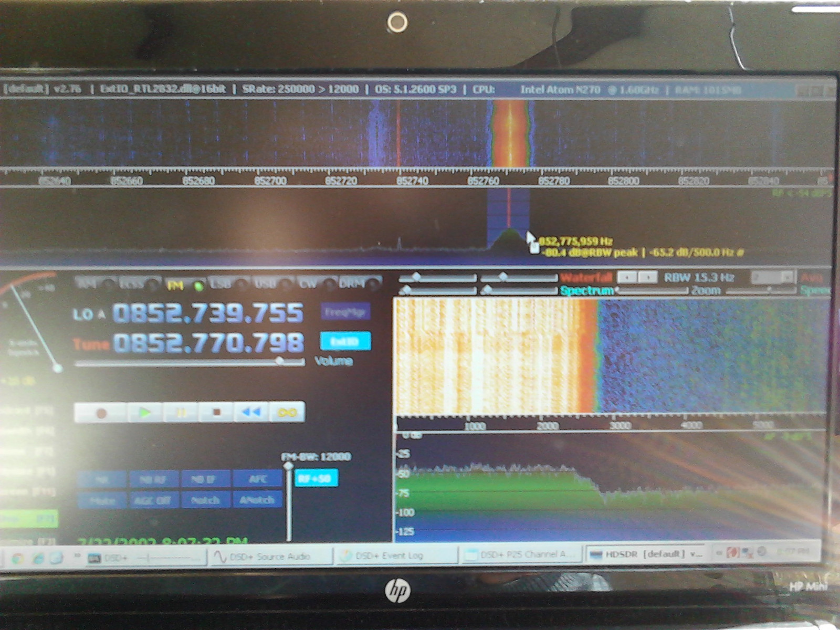This screenshot has width=840, height=630.
Task: Click the rewind double-arrow icon
Action: (251, 413)
